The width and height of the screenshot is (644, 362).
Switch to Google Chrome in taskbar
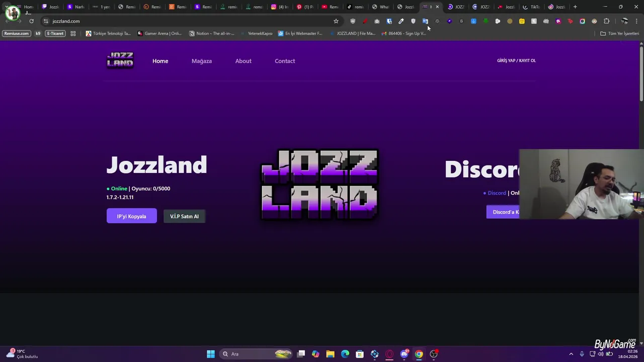[x=419, y=354]
